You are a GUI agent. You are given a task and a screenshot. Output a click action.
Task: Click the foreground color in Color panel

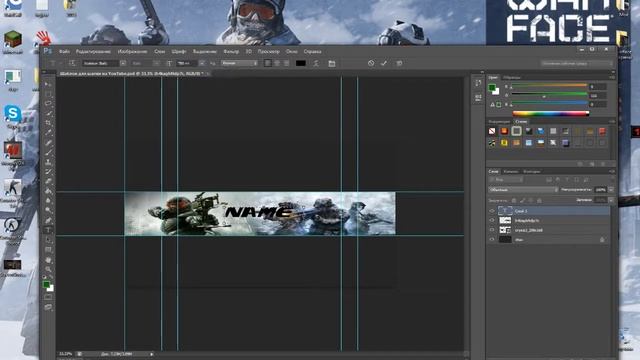492,87
